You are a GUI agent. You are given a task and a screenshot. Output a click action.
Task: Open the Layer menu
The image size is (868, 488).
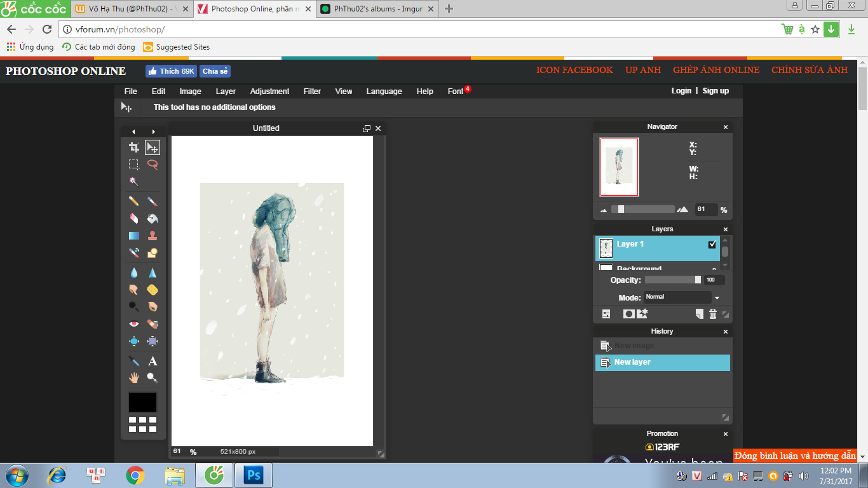click(x=226, y=91)
